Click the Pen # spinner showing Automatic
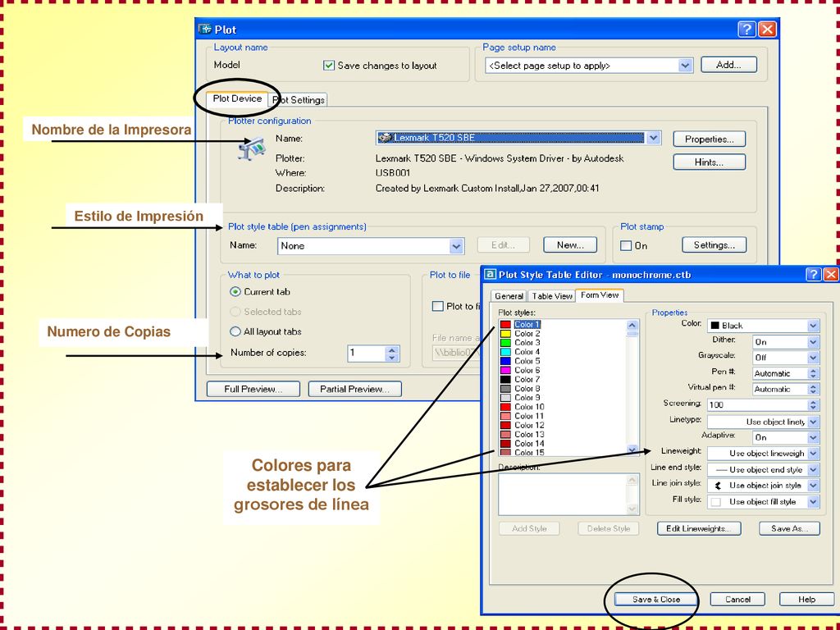This screenshot has height=630, width=840. [813, 373]
